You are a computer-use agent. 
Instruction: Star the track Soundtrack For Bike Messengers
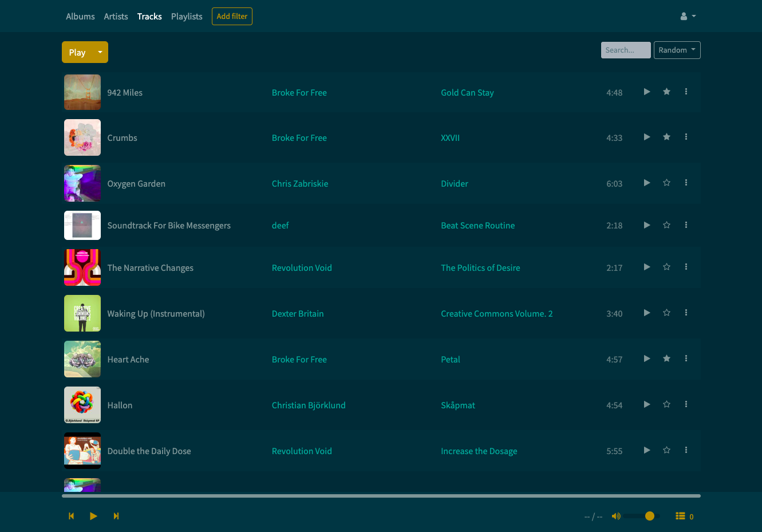pyautogui.click(x=666, y=225)
